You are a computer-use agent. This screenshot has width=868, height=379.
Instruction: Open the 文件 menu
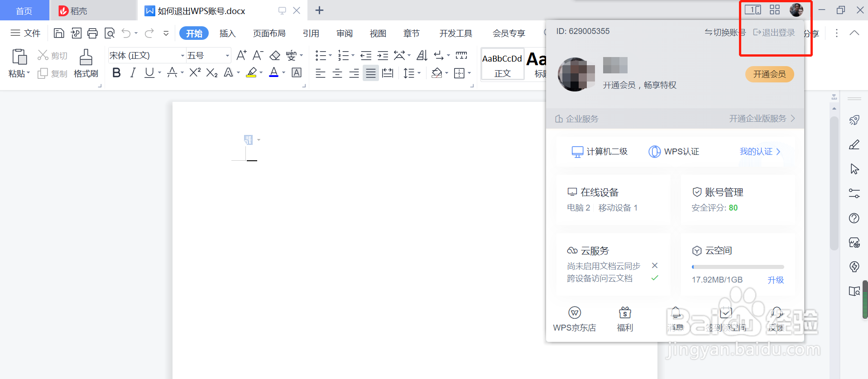25,33
